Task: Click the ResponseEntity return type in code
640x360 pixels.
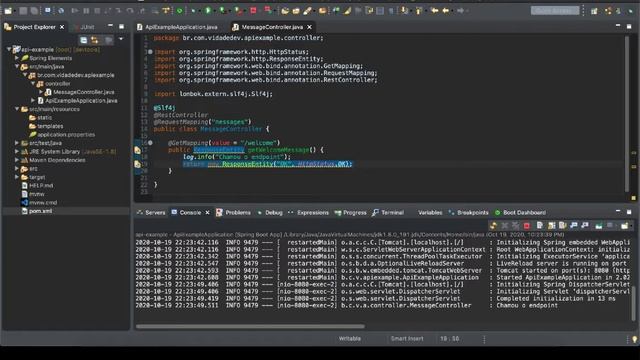Action: pos(219,150)
